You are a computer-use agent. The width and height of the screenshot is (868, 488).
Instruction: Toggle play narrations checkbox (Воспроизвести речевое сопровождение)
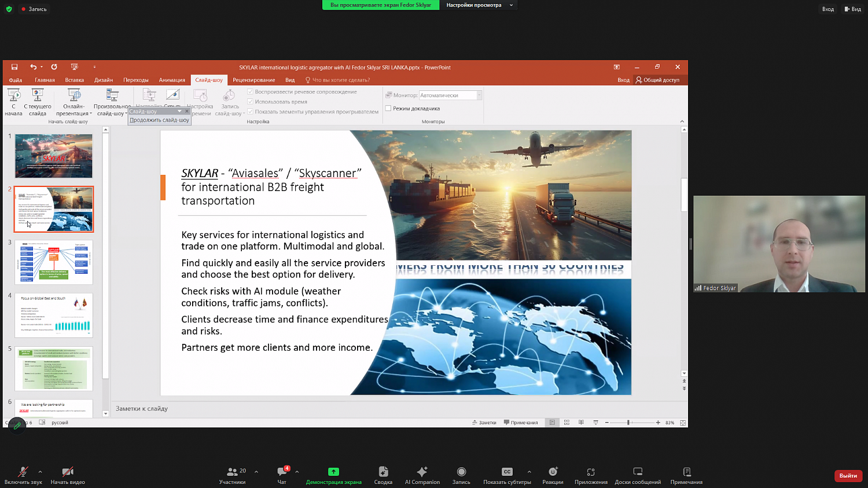coord(250,91)
